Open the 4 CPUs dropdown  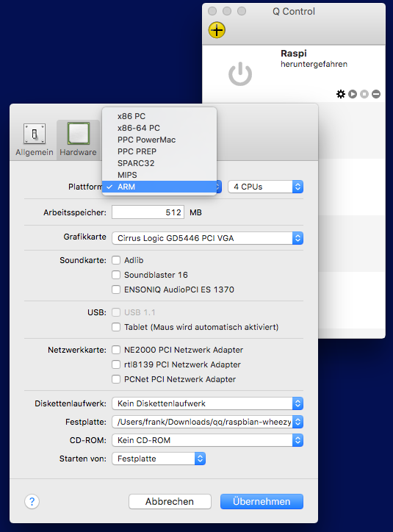coord(265,187)
